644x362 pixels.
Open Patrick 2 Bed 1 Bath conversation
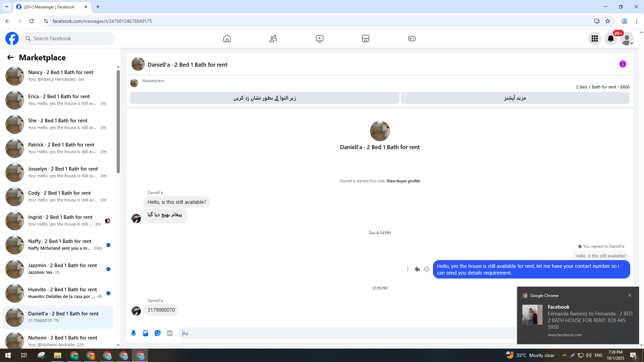point(58,148)
